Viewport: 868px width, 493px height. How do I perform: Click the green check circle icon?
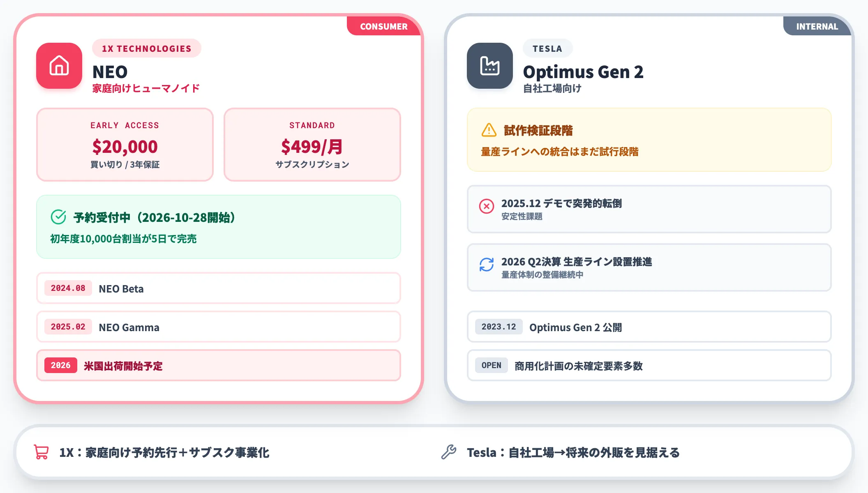click(x=58, y=217)
